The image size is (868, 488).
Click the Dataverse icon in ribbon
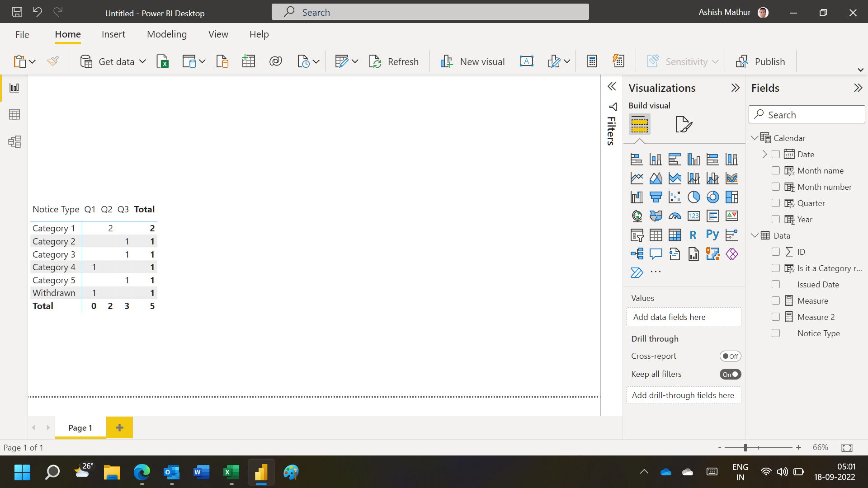coord(276,61)
